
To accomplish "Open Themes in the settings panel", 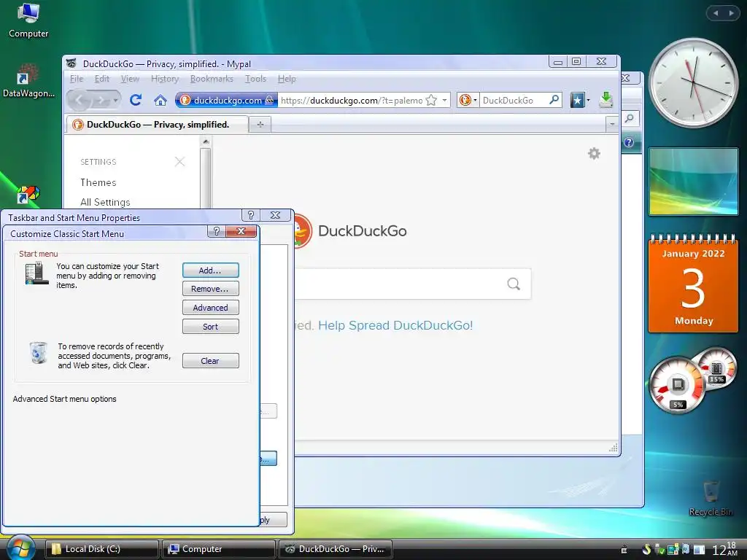I will pos(98,182).
